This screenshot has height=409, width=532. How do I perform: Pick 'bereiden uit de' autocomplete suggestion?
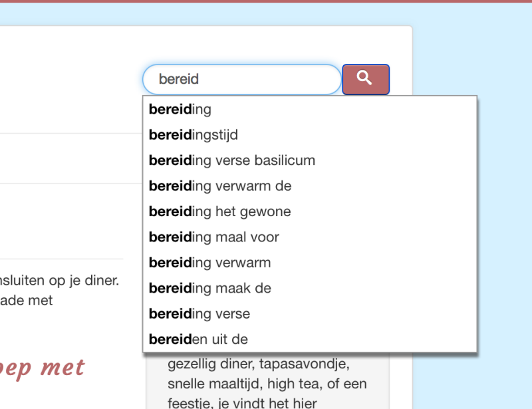click(310, 339)
